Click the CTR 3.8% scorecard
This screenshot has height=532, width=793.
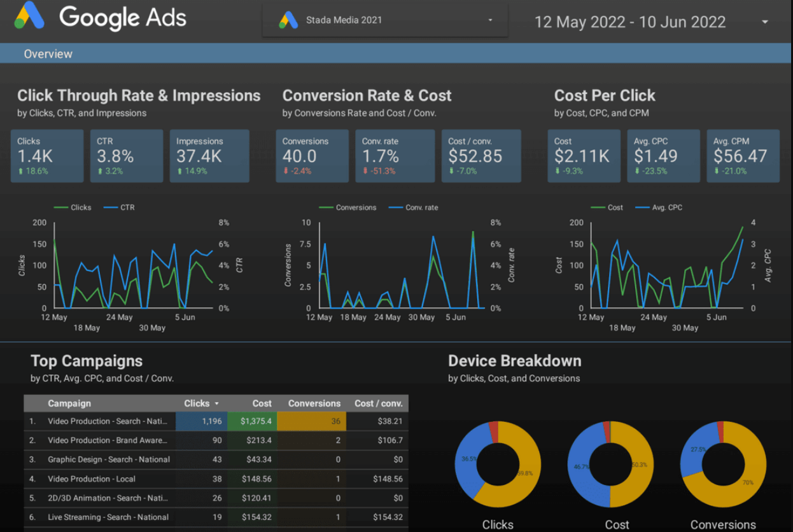tap(126, 156)
